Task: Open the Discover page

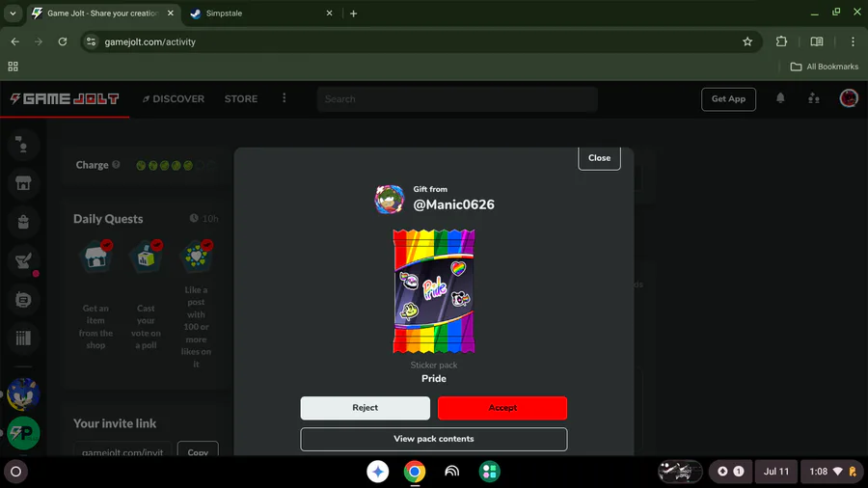Action: 174,99
